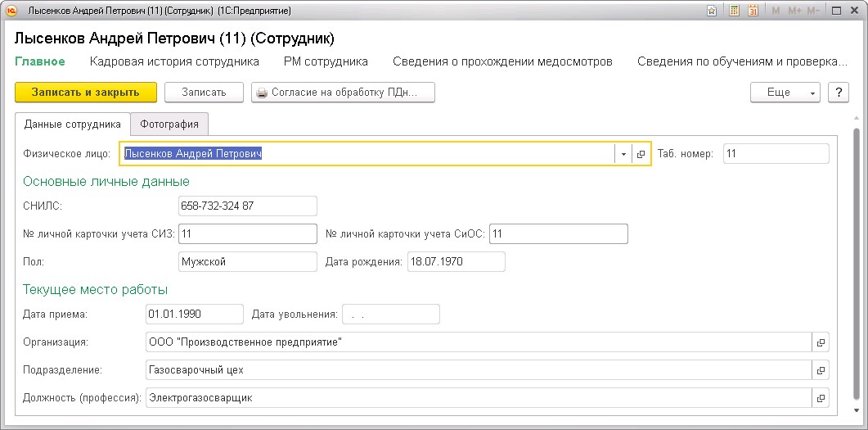Open the calendar icon in the title bar

tap(753, 11)
